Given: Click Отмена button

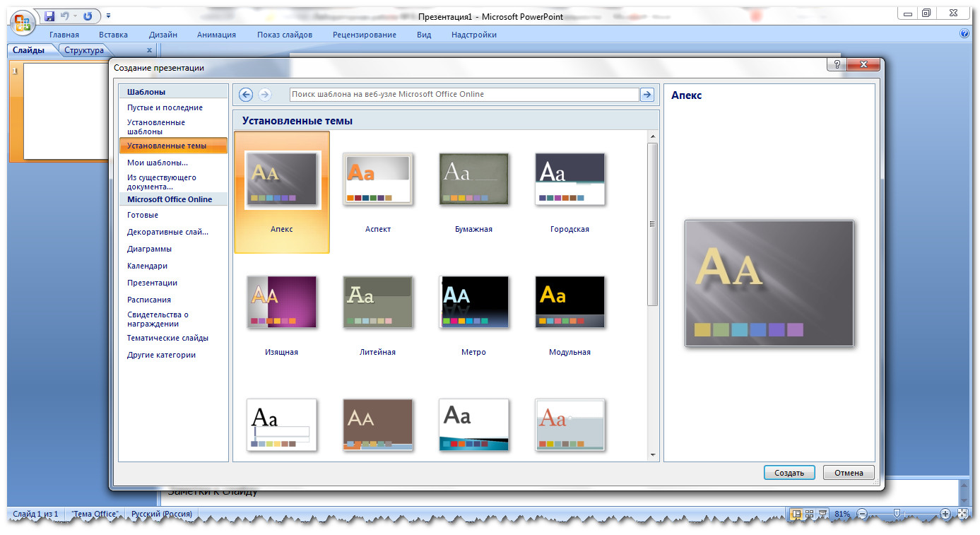Looking at the screenshot, I should 849,473.
